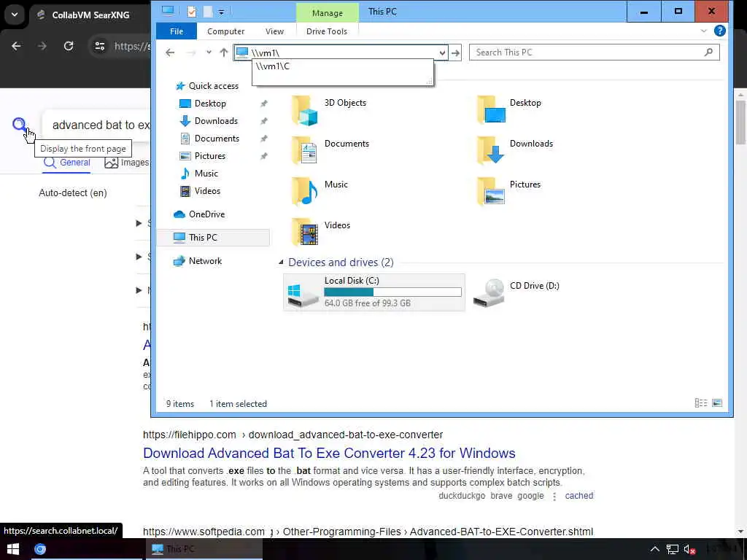
Task: Switch to details view layout icon
Action: [x=701, y=403]
